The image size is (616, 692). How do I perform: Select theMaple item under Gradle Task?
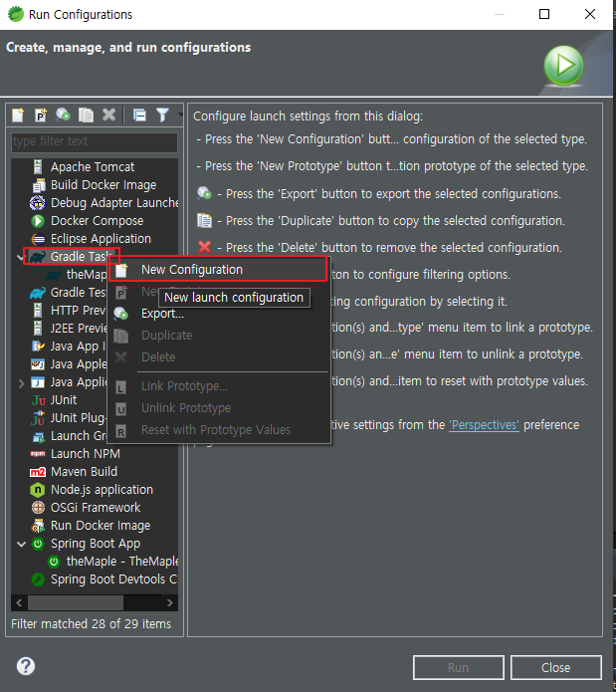pos(77,275)
